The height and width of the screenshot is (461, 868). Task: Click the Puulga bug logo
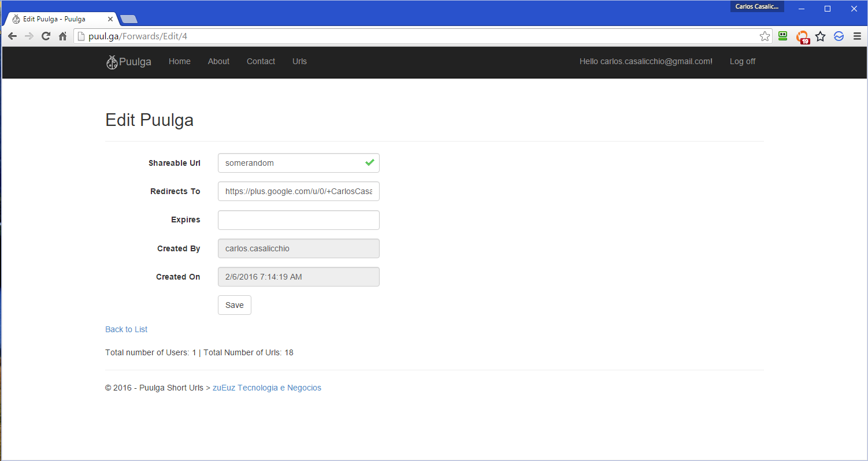click(112, 62)
